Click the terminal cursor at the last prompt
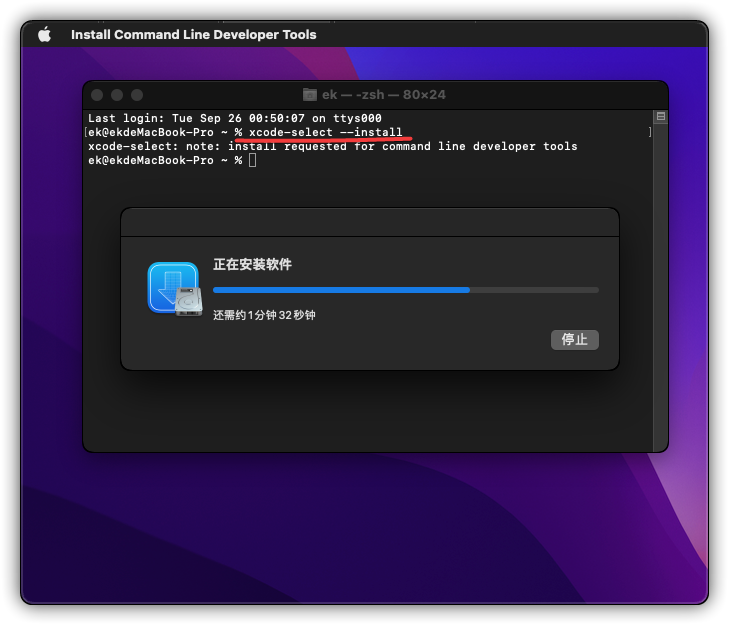729x625 pixels. (x=252, y=160)
